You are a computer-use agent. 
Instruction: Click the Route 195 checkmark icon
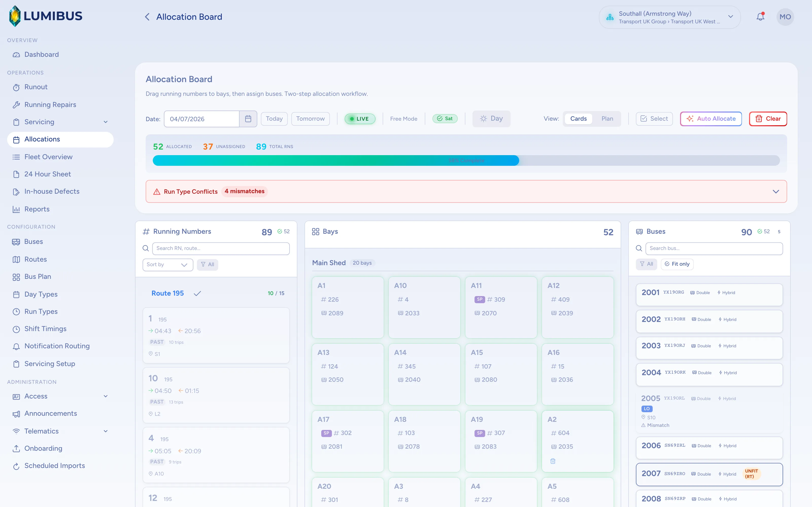click(x=197, y=293)
